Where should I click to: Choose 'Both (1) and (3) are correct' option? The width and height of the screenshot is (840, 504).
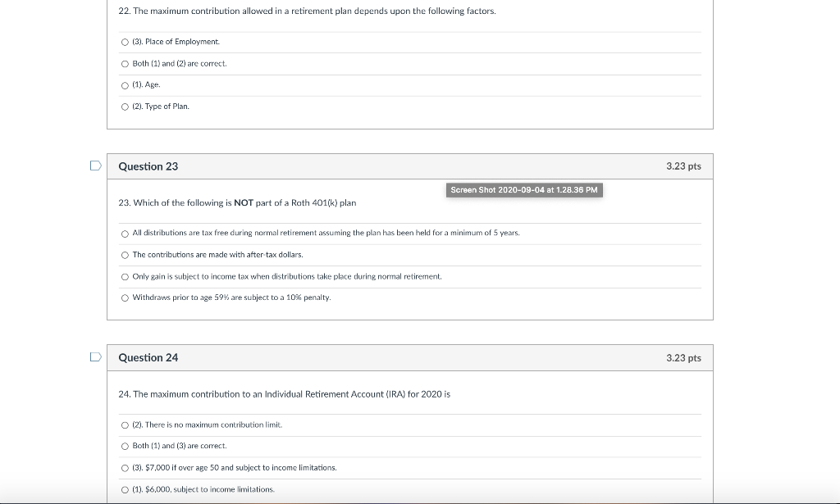tap(125, 446)
